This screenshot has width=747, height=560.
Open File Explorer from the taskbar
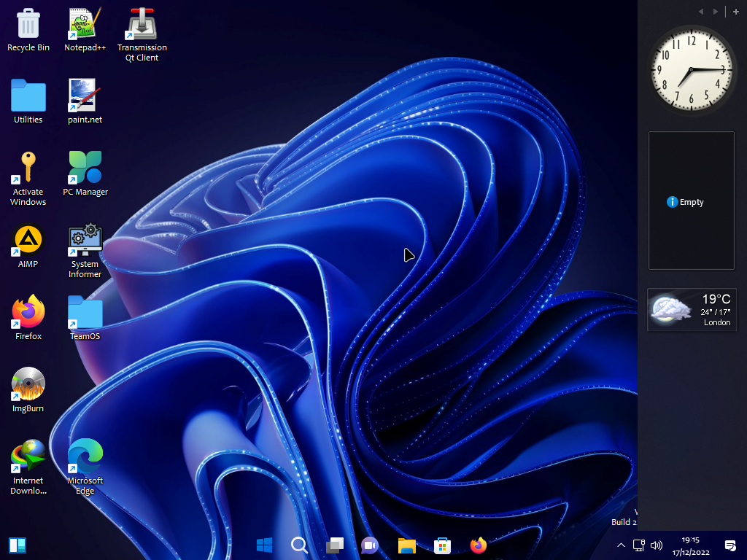click(x=406, y=545)
